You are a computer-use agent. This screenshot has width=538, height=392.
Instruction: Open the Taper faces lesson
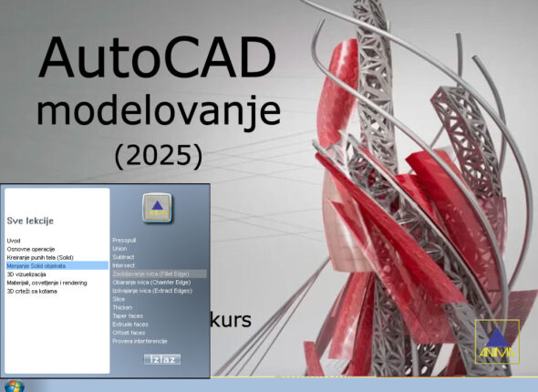[128, 315]
